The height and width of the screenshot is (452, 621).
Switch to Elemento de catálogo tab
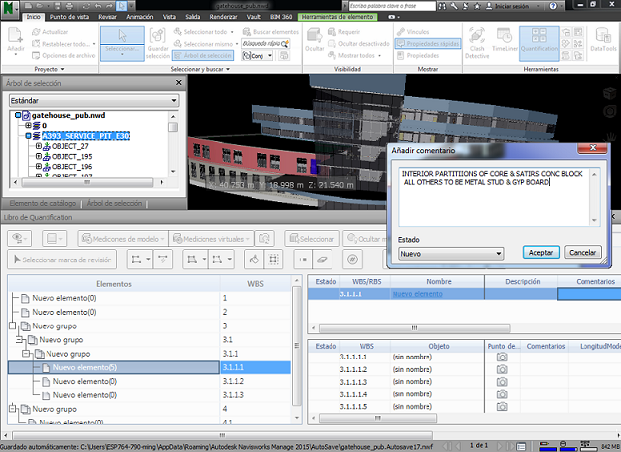[x=43, y=203]
